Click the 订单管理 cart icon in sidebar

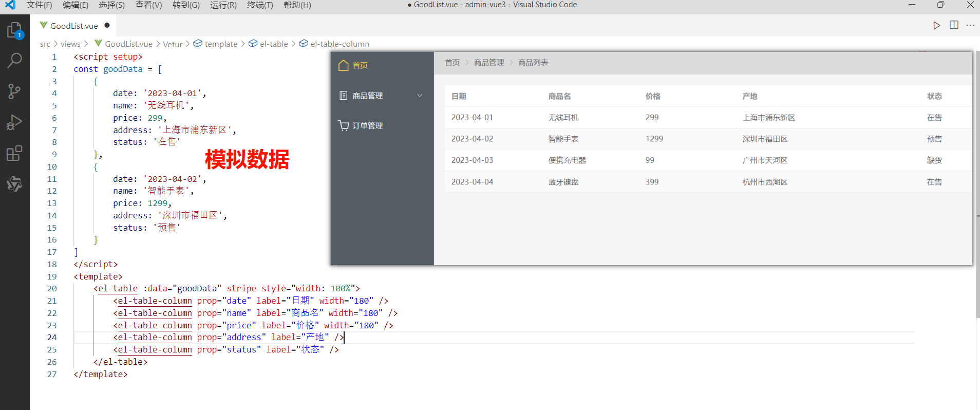[x=344, y=125]
